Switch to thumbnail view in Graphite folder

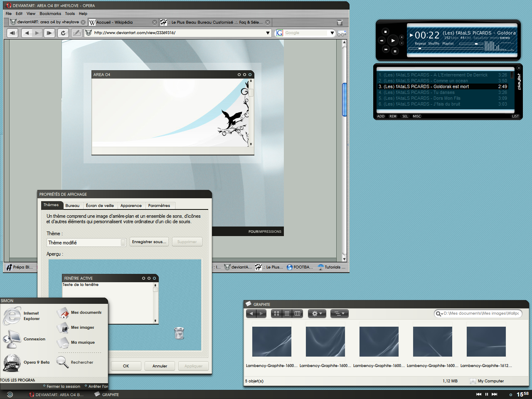(276, 314)
